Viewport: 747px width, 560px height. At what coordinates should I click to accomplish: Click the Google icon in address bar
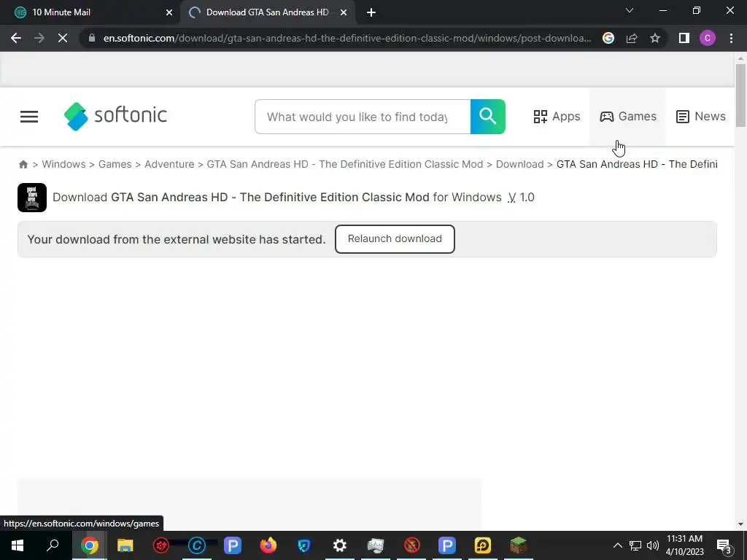click(x=608, y=38)
